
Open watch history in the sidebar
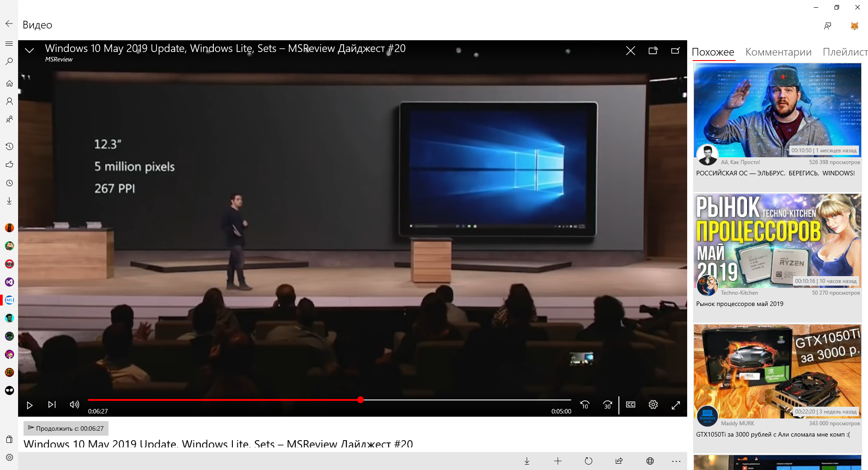9,146
